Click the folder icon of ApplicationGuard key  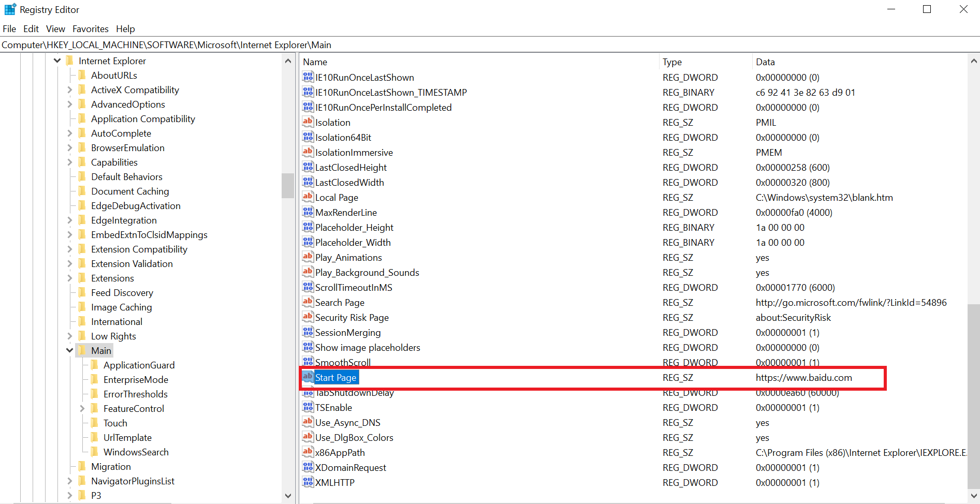click(x=94, y=365)
